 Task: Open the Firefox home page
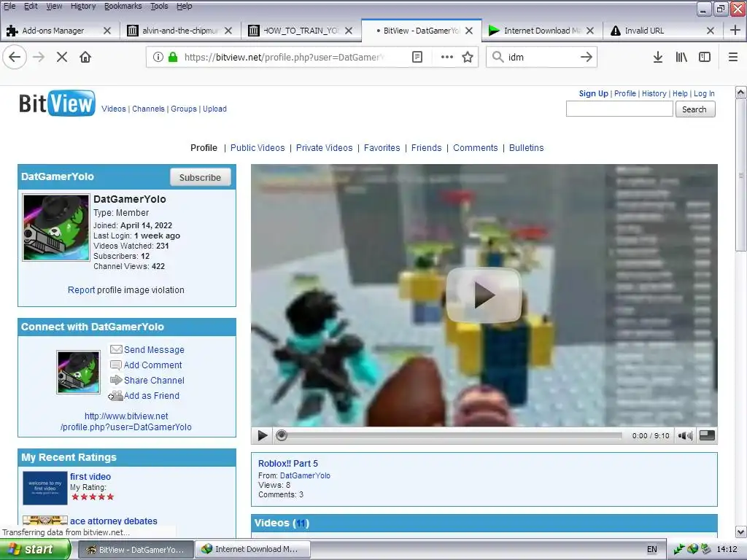(x=85, y=57)
